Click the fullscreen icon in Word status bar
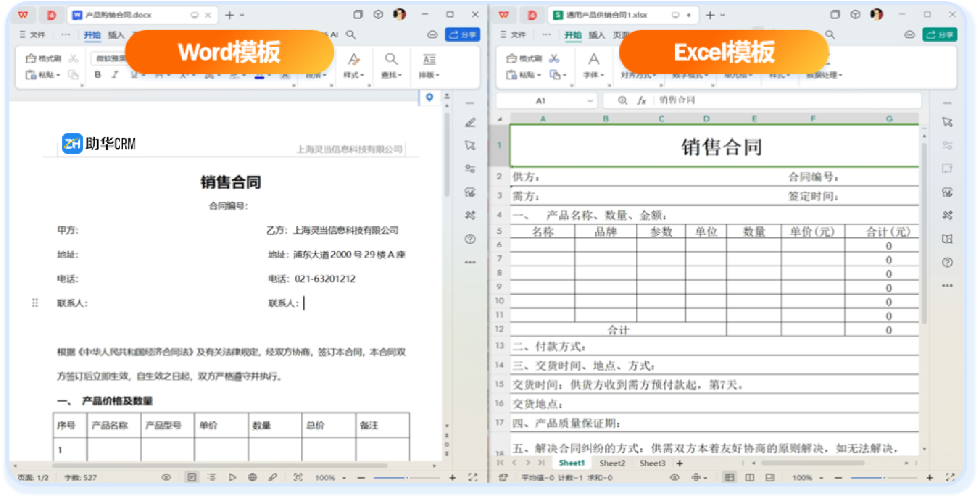980x499 pixels. (x=473, y=478)
